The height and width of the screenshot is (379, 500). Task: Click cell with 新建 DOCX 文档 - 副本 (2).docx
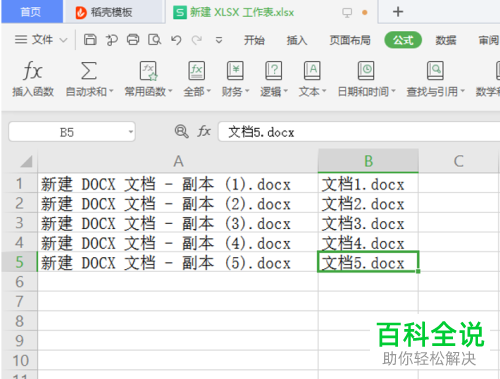pyautogui.click(x=178, y=203)
